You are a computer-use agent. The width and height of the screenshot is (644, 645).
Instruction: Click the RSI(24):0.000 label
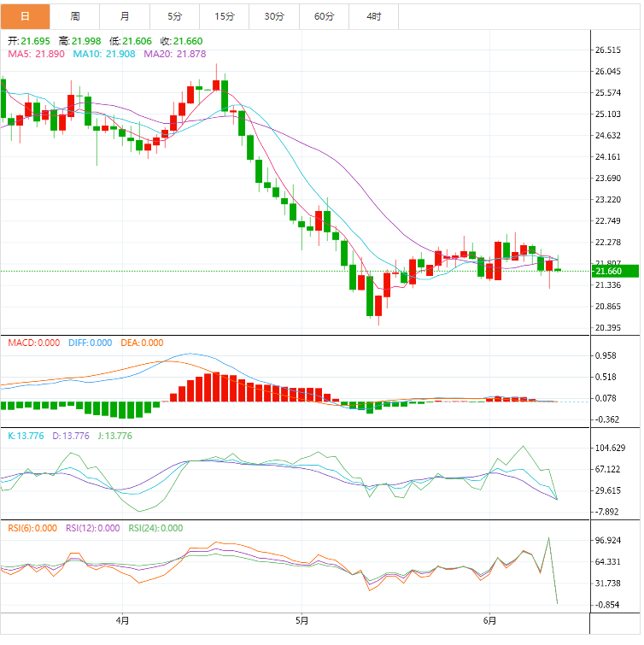point(155,528)
